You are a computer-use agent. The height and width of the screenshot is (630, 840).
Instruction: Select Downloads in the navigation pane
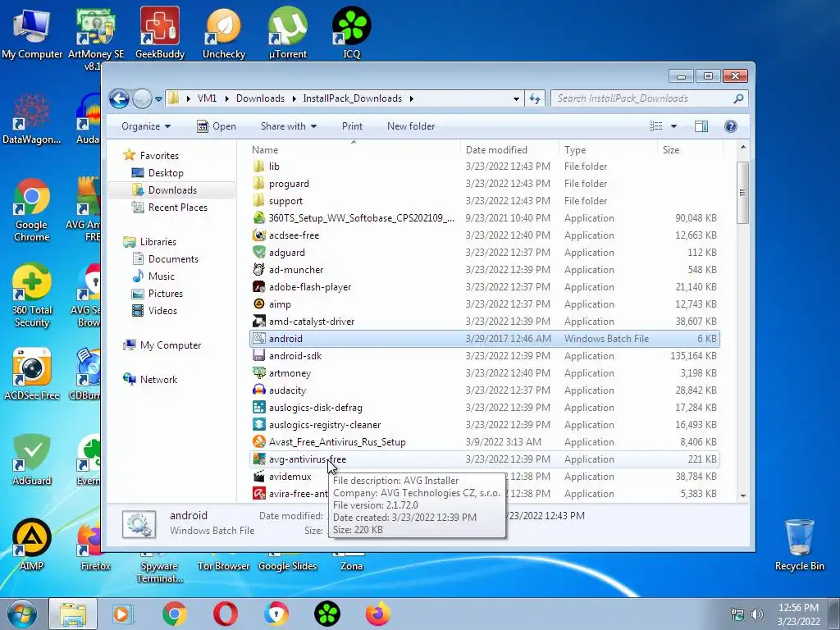click(172, 190)
